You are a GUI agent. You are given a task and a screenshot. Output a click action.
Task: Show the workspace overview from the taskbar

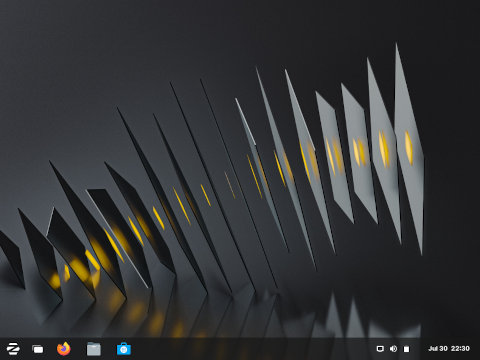(38, 349)
